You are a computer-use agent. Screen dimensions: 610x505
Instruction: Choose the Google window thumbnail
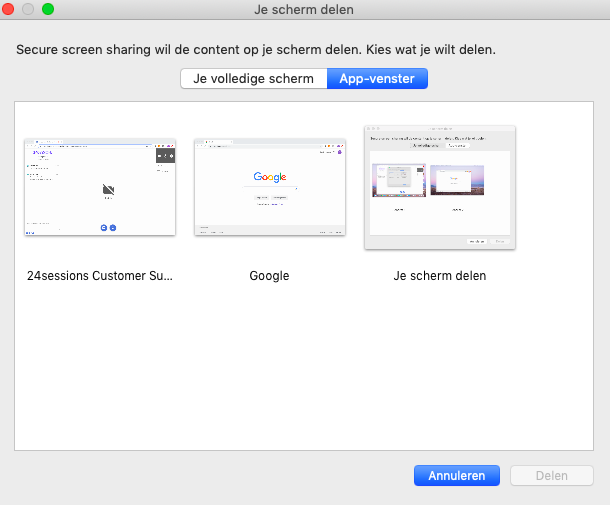[270, 187]
